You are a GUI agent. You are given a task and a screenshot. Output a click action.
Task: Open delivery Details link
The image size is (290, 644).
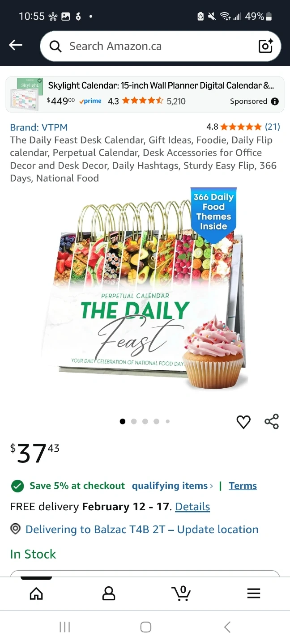(x=192, y=507)
